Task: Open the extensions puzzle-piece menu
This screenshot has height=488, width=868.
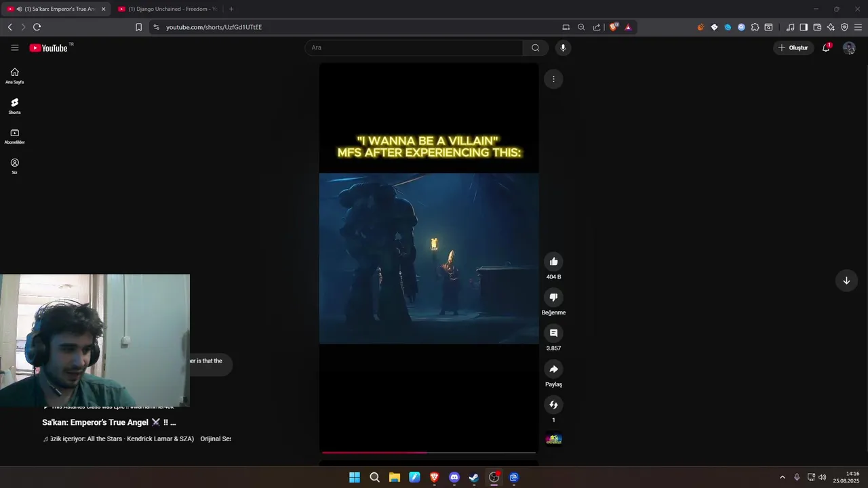Action: [x=755, y=27]
